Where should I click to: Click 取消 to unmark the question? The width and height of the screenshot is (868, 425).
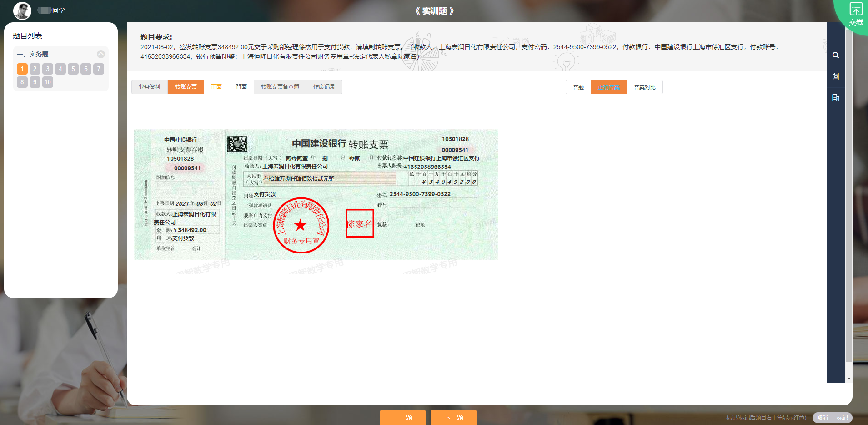(823, 417)
